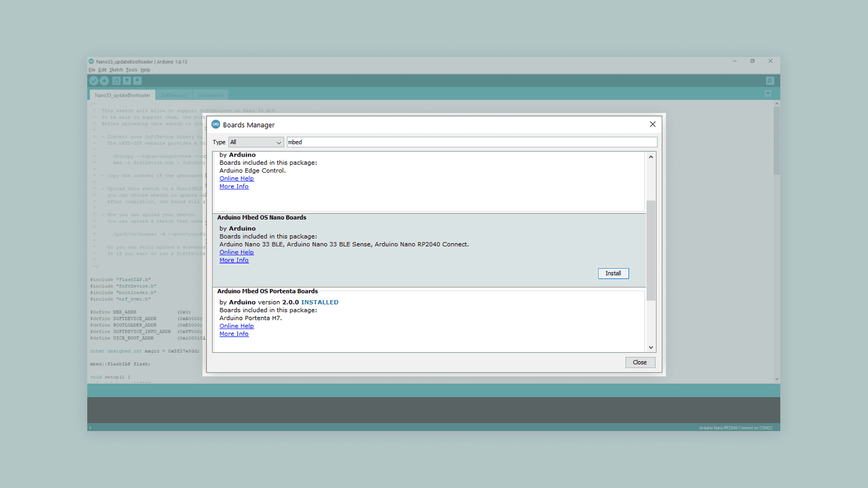Open the tab options dropdown arrow
The width and height of the screenshot is (868, 488).
tap(768, 94)
